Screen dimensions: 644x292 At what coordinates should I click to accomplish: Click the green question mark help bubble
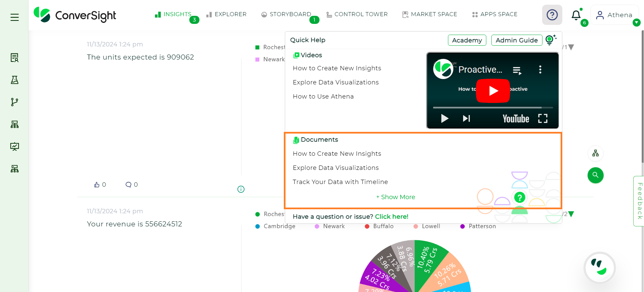point(520,197)
